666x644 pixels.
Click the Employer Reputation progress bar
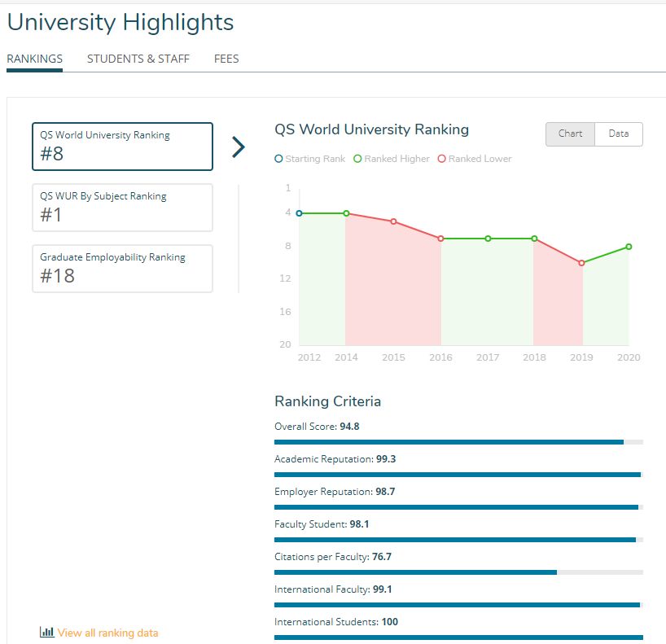point(458,507)
